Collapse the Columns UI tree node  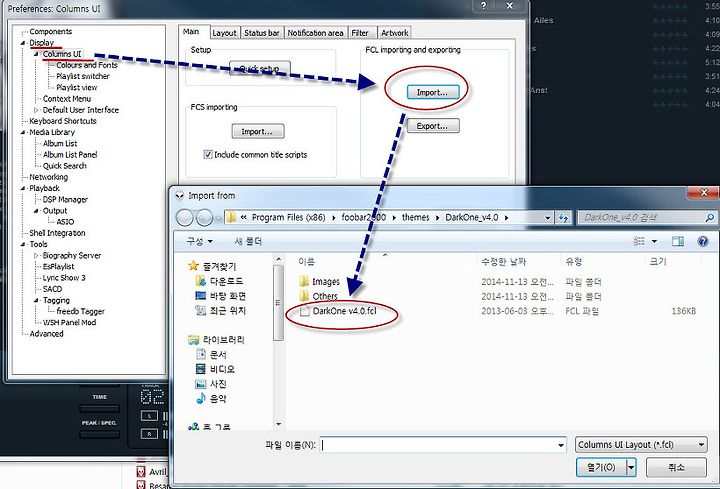(36, 54)
